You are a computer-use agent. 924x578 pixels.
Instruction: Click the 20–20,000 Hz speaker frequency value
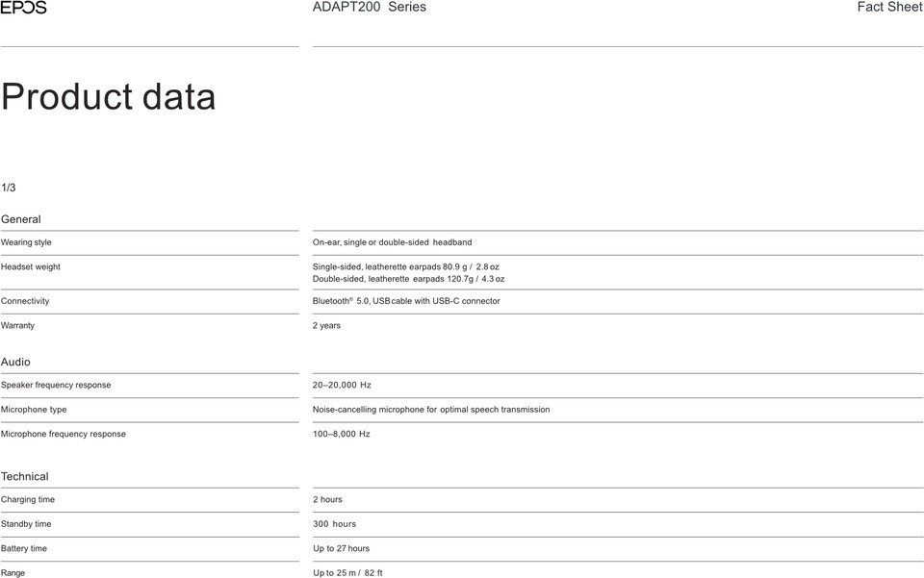pos(342,385)
